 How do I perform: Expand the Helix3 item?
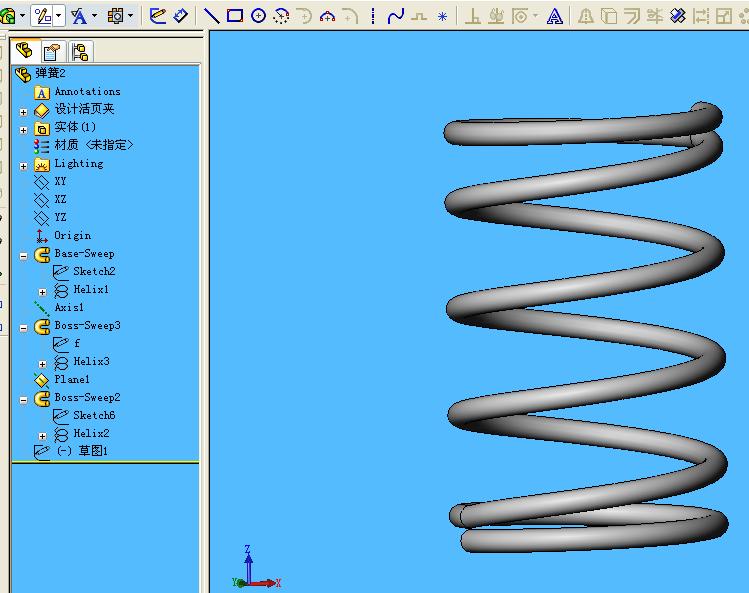click(x=43, y=364)
